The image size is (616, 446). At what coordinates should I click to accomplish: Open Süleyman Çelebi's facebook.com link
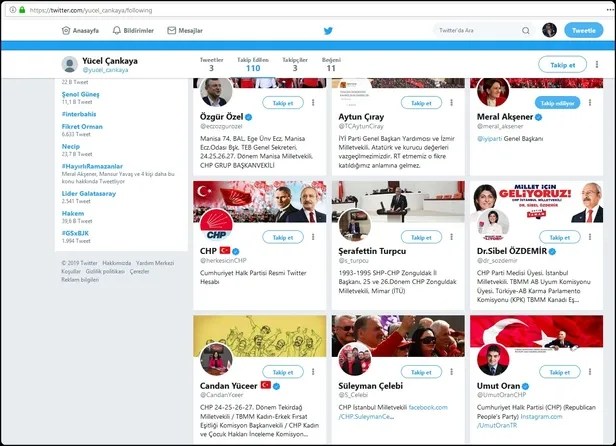point(428,407)
